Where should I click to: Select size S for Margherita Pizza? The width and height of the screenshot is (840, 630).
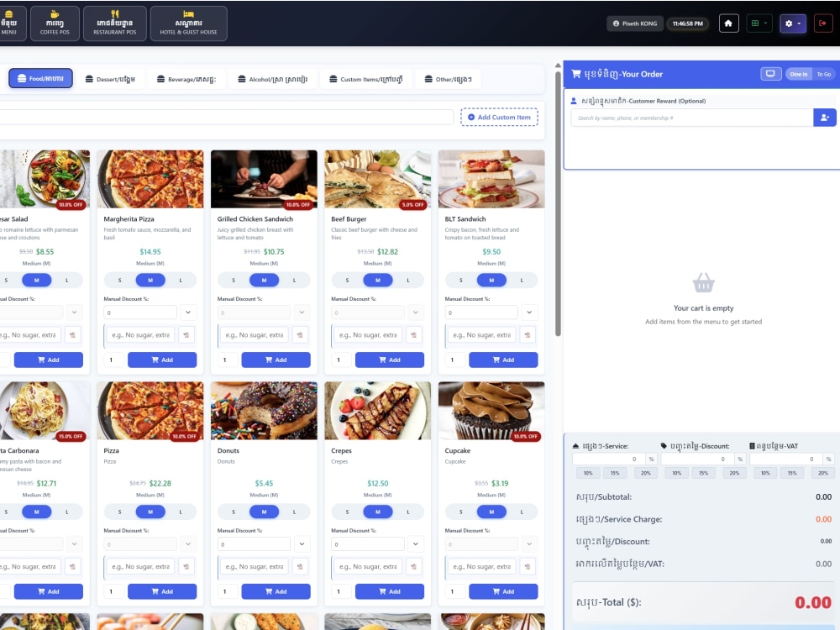(119, 281)
